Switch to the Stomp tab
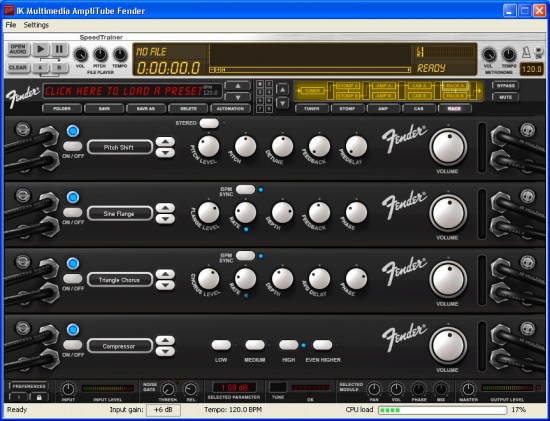Screen dimensions: 550x421 (347, 108)
